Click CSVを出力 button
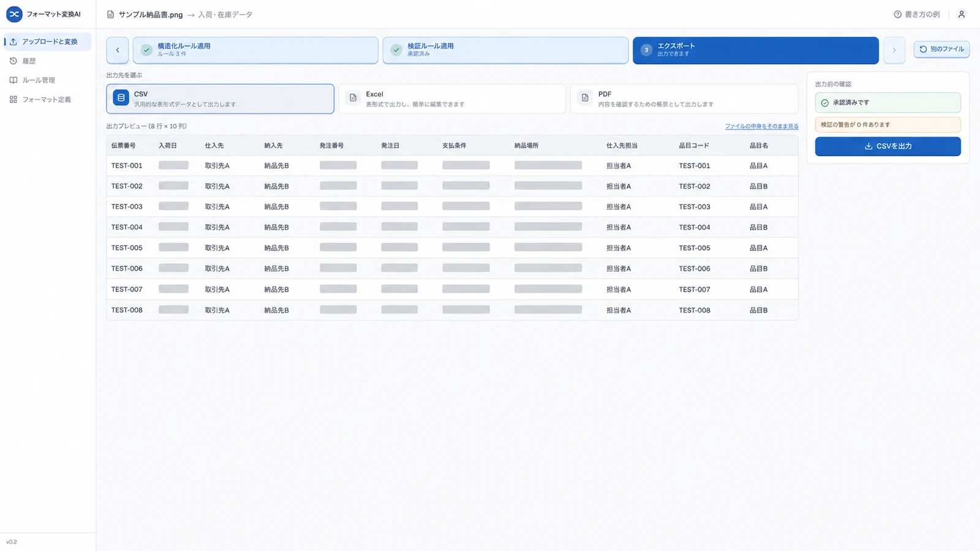 888,146
